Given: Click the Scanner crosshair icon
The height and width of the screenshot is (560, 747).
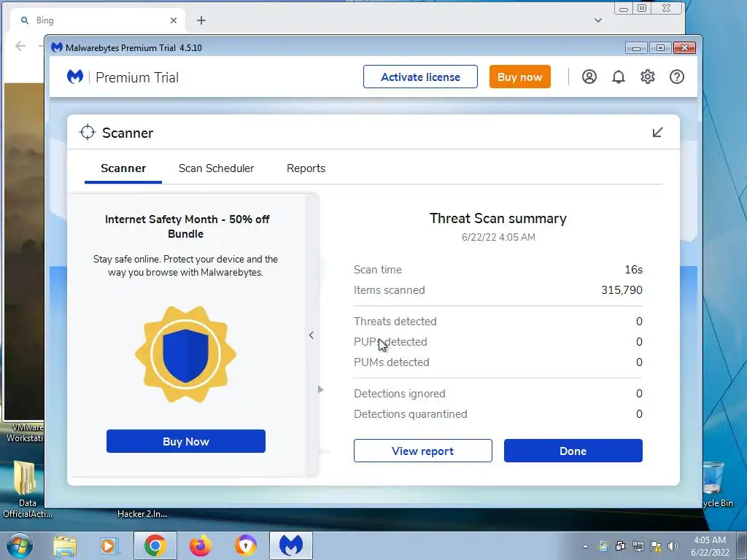Looking at the screenshot, I should click(x=88, y=133).
